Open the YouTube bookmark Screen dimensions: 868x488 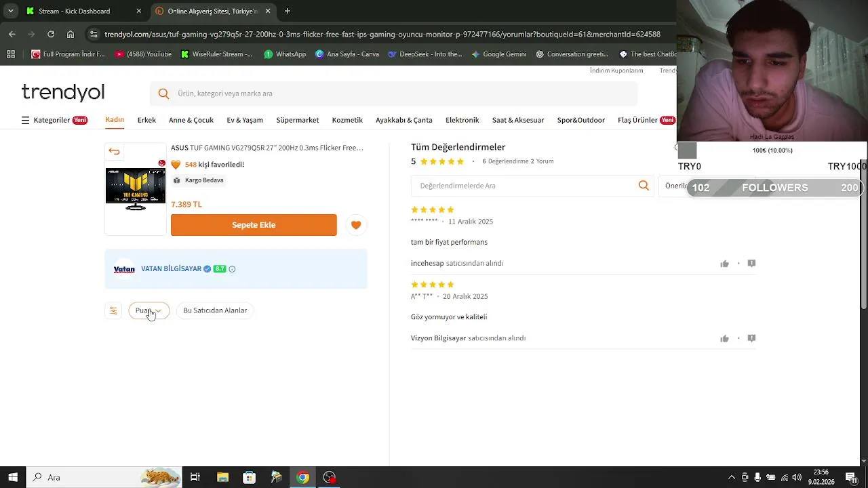(143, 54)
